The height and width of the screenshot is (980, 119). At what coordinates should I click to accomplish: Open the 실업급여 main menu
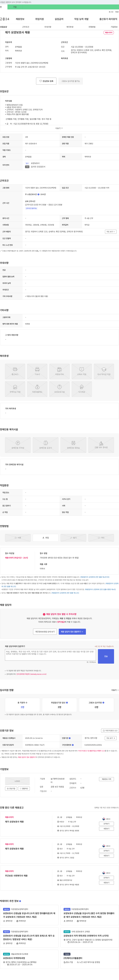coord(59,19)
